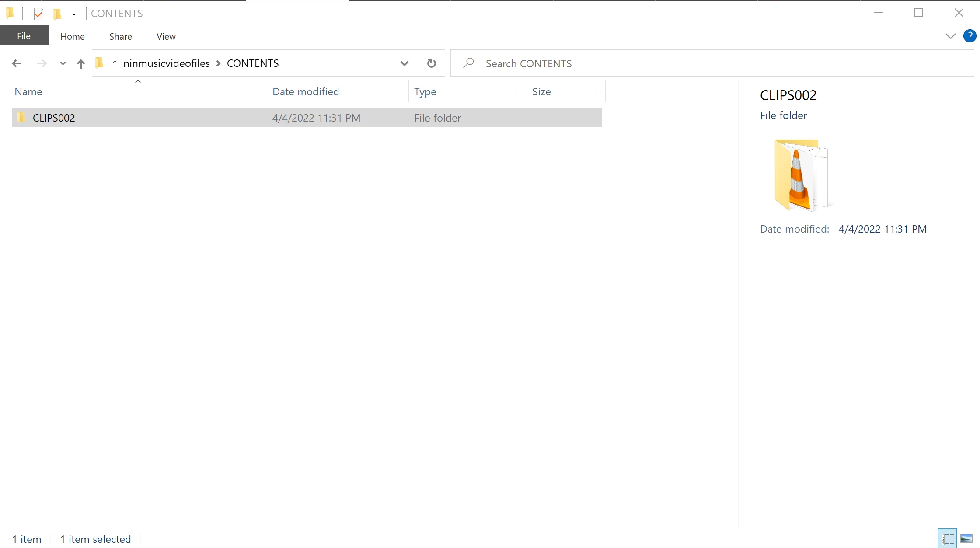Screen dimensions: 980x548
Task: Sort by Date modified column
Action: coord(305,92)
